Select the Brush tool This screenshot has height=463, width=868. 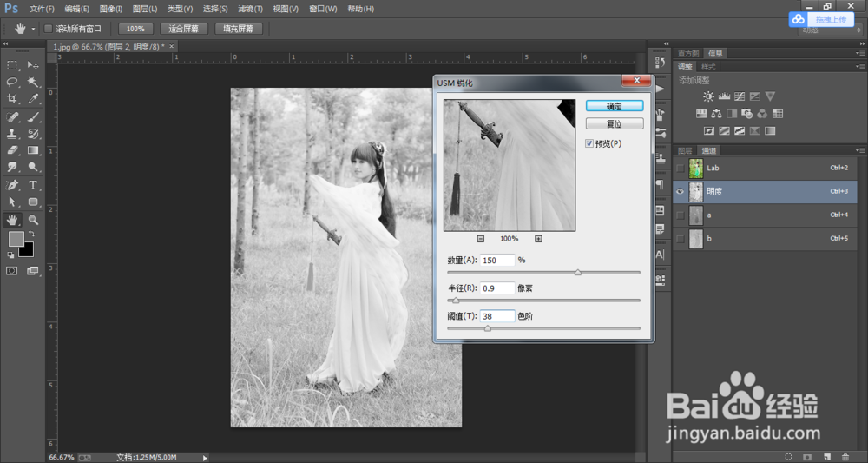(x=33, y=117)
